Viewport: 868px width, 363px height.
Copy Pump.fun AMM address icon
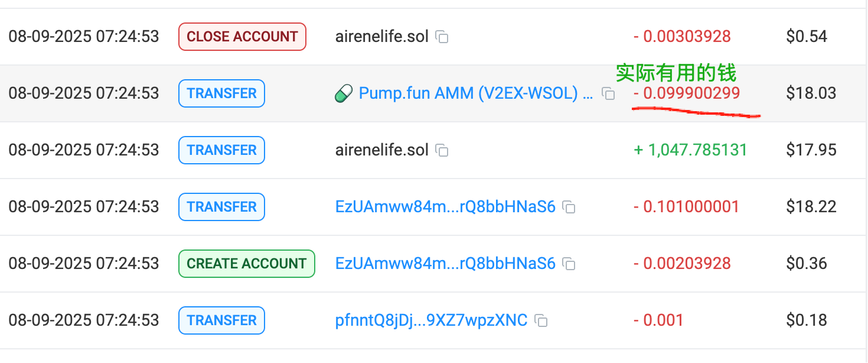point(608,93)
